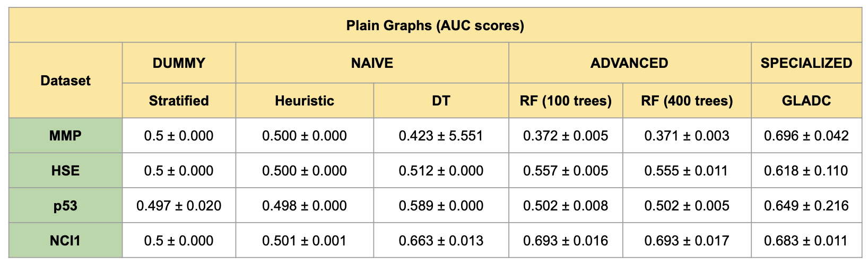The height and width of the screenshot is (264, 868).
Task: Click the NCI1 Heuristic value 0.501 ± 0.001
Action: [x=305, y=241]
